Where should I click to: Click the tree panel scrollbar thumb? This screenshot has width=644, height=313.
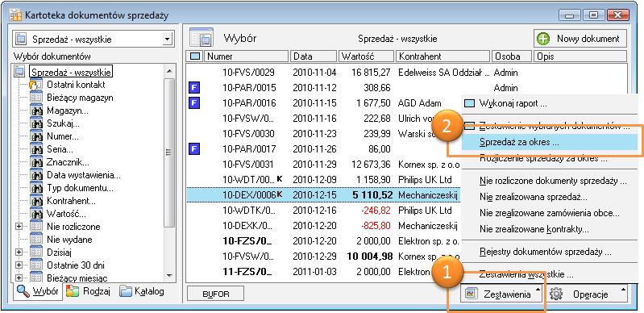(169, 152)
